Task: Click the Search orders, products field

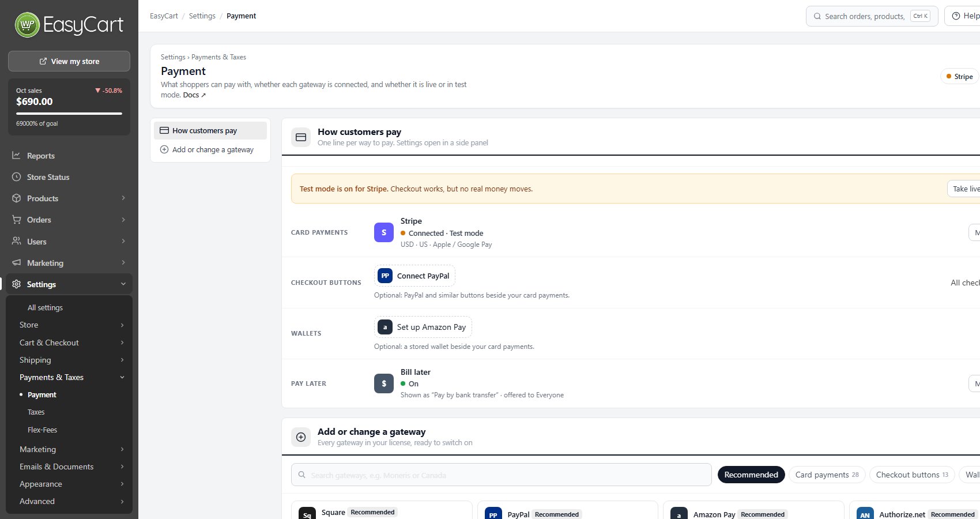Action: [872, 16]
